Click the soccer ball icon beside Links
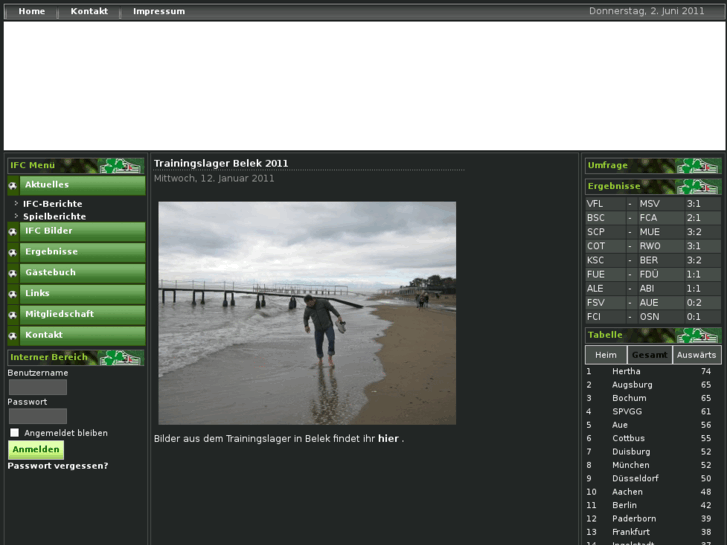727x545 pixels. (13, 294)
